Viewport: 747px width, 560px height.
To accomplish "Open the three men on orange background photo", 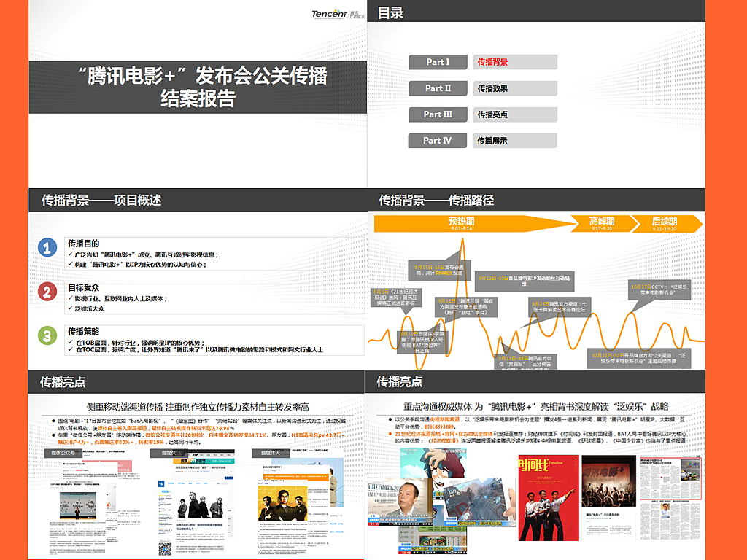I will point(284,503).
